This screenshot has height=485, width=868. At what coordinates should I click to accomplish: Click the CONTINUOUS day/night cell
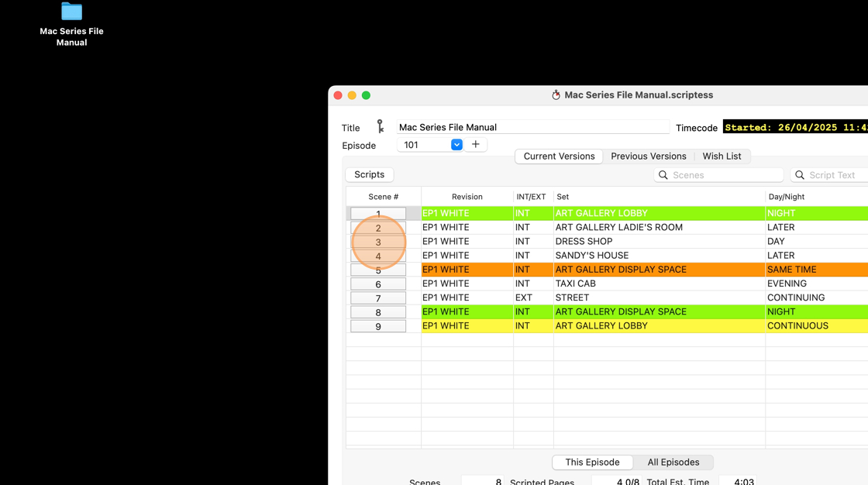click(817, 325)
